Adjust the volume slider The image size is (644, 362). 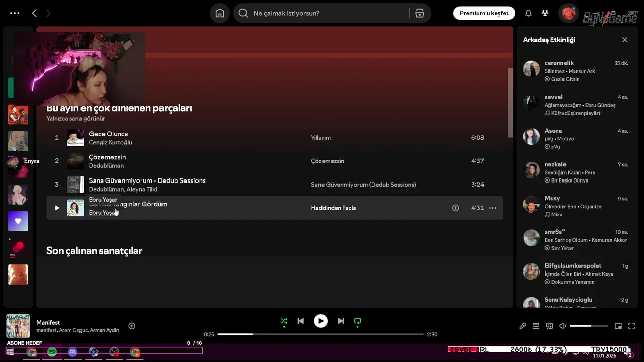pos(588,326)
